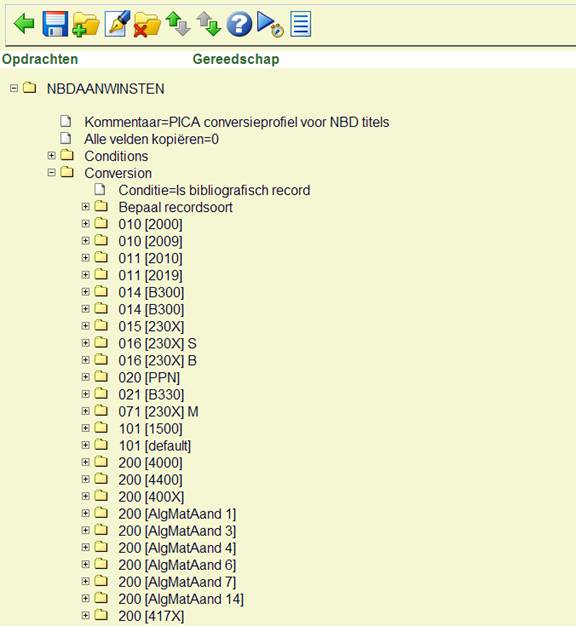Expand the Conditions folder
Screen dimensions: 576x626
pyautogui.click(x=51, y=155)
